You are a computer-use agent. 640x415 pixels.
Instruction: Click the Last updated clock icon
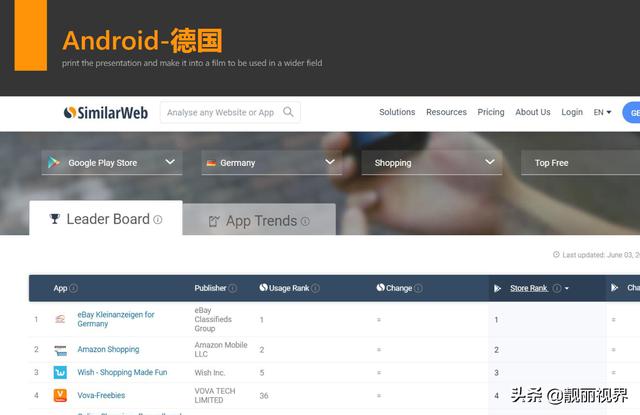(x=556, y=255)
